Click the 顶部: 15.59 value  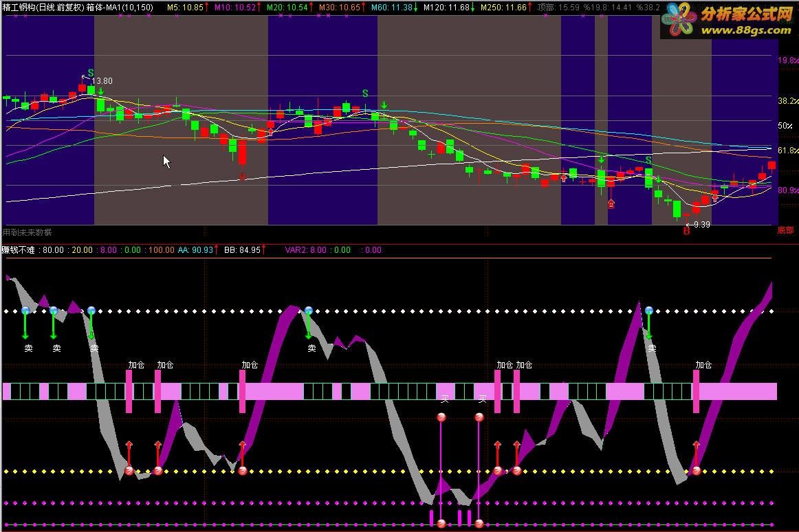pyautogui.click(x=558, y=7)
